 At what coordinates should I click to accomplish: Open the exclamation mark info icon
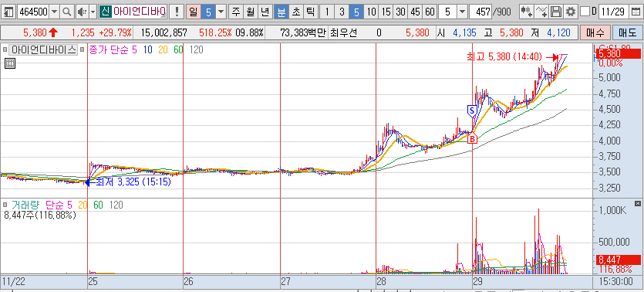[177, 12]
